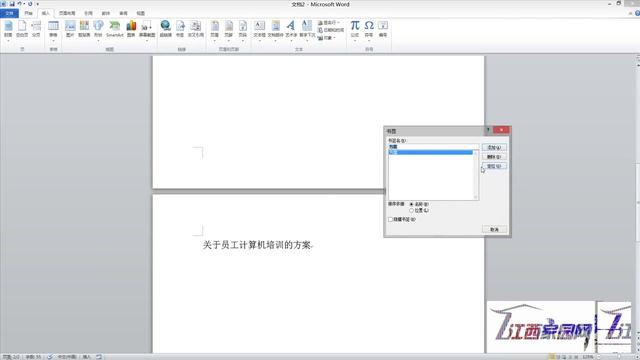The image size is (640, 360).
Task: Switch to the Mailings (邮件) tab
Action: pyautogui.click(x=106, y=13)
